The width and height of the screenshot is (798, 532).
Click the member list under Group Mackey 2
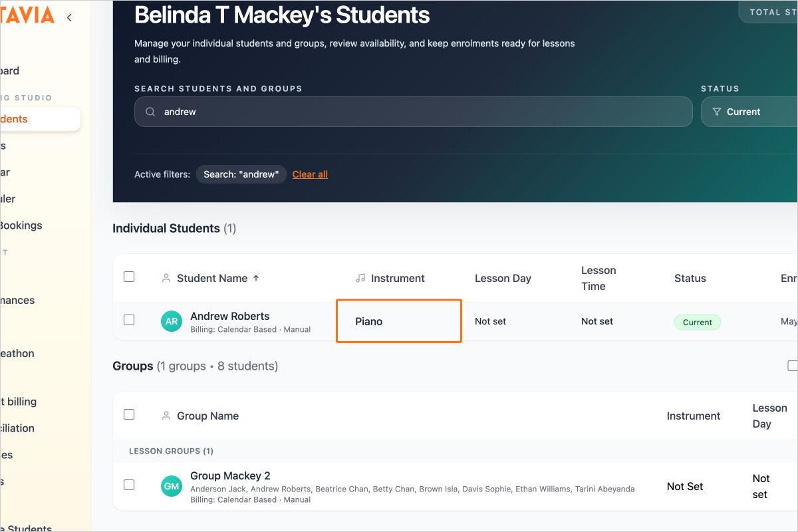412,489
